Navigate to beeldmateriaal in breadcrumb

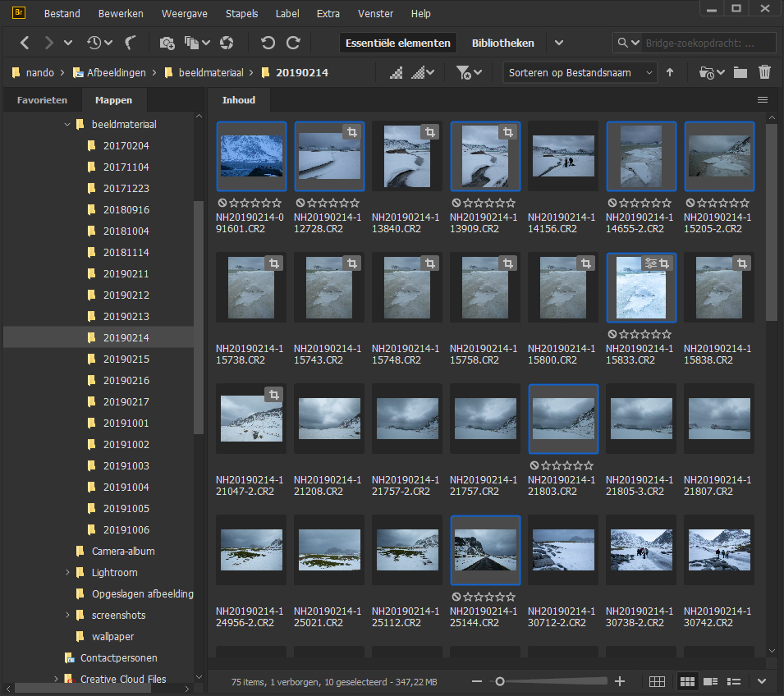(210, 73)
